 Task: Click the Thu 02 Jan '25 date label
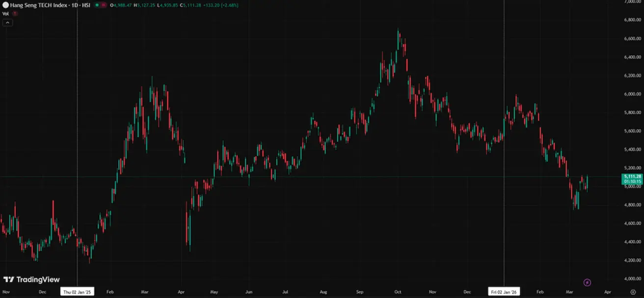pos(77,292)
